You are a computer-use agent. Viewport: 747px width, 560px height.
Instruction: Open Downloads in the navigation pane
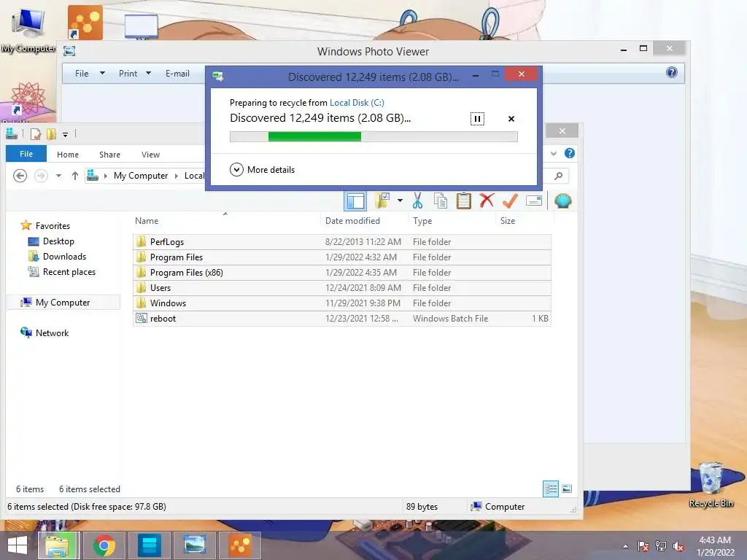(57, 257)
